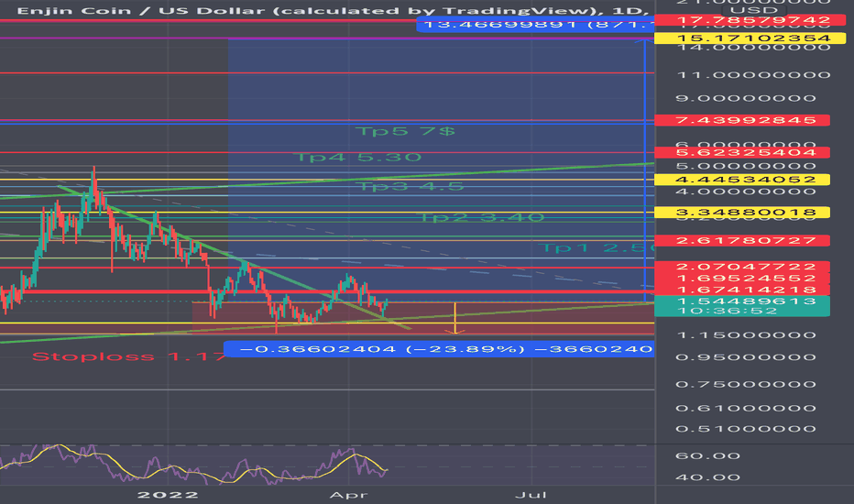This screenshot has width=854, height=504.
Task: Click the 0.75000000 price axis value
Action: [746, 385]
